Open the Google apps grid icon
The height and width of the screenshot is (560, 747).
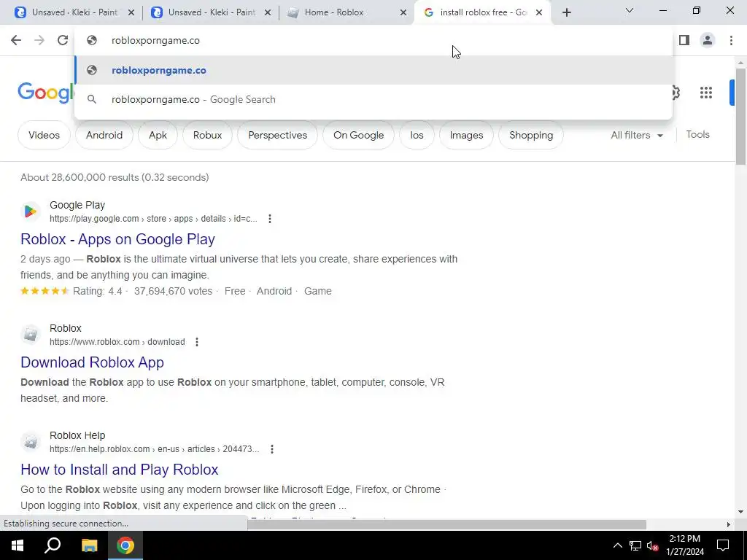coord(706,93)
